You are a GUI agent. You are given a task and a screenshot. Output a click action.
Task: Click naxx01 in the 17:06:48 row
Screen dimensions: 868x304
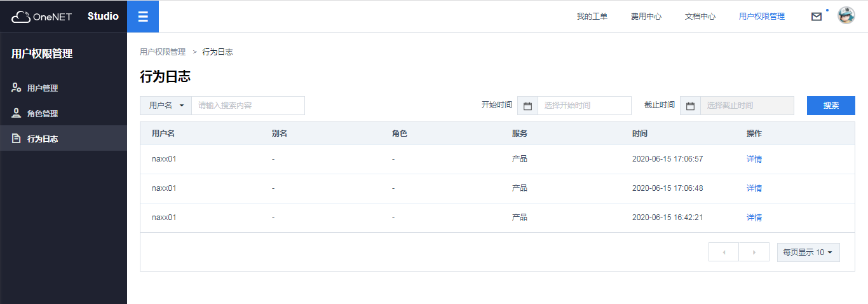pos(164,188)
